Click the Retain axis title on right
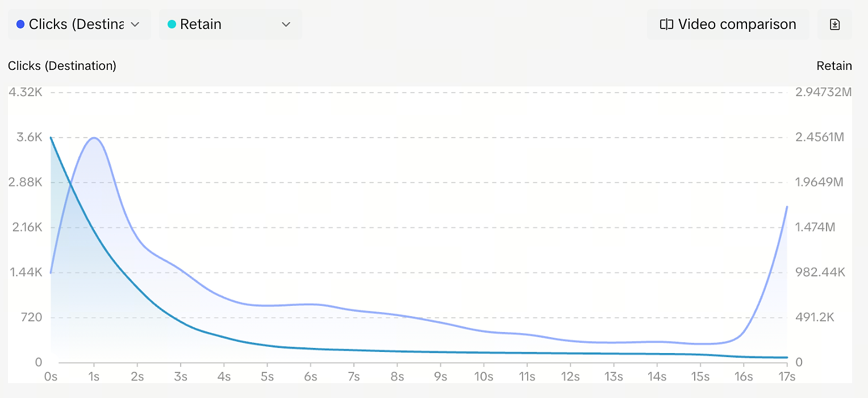This screenshot has width=868, height=398. pyautogui.click(x=834, y=66)
